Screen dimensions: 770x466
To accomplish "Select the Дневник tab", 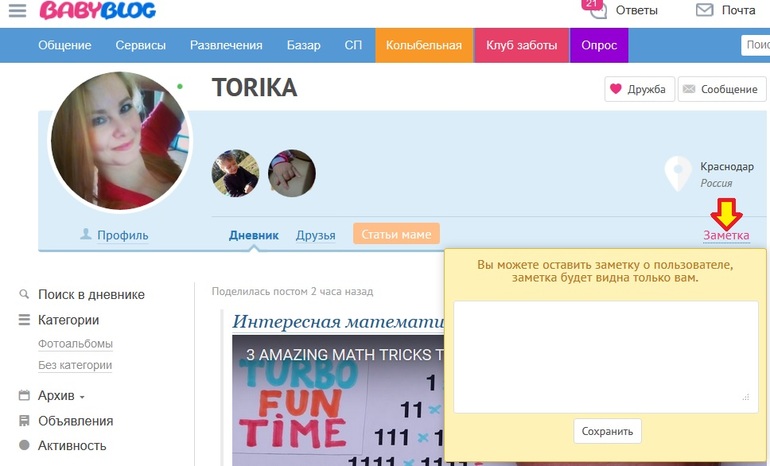I will 253,235.
